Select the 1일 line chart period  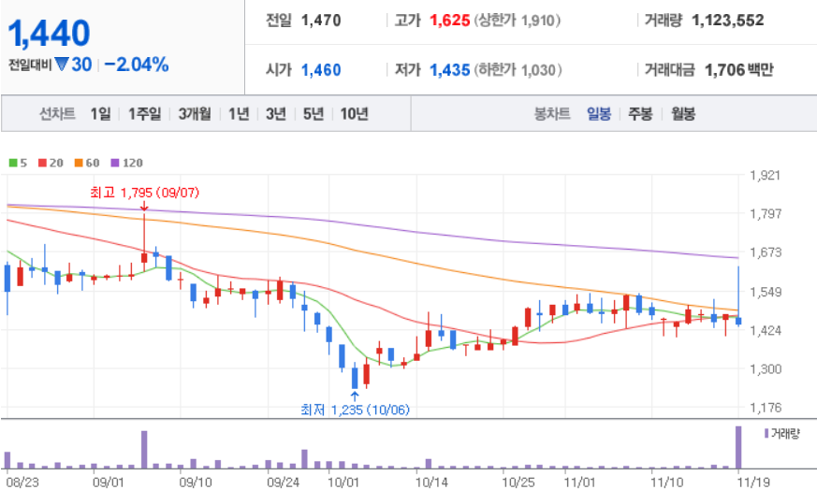[x=100, y=113]
